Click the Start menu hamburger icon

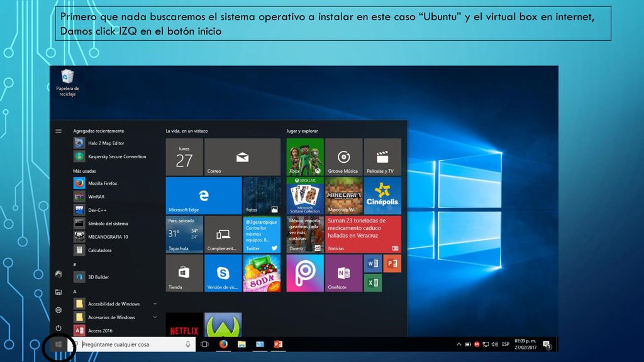click(58, 131)
